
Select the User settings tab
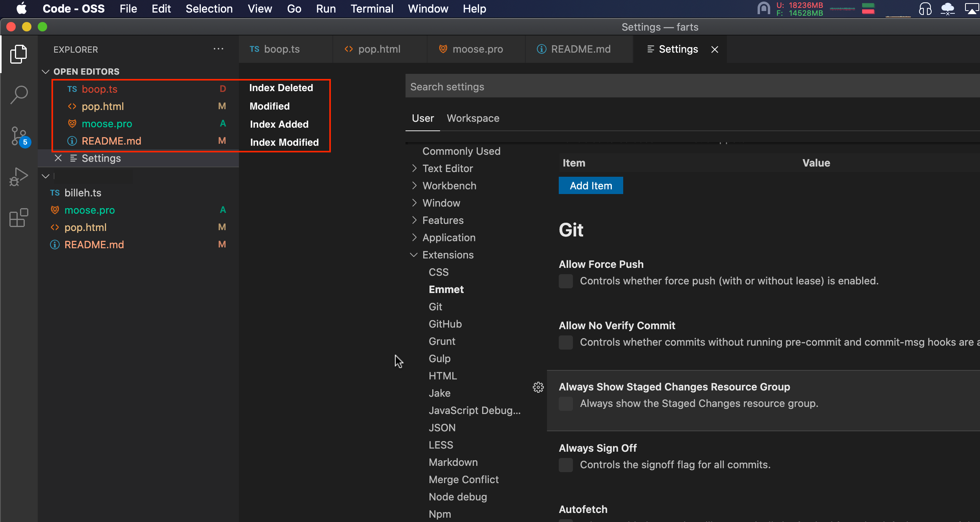click(423, 118)
